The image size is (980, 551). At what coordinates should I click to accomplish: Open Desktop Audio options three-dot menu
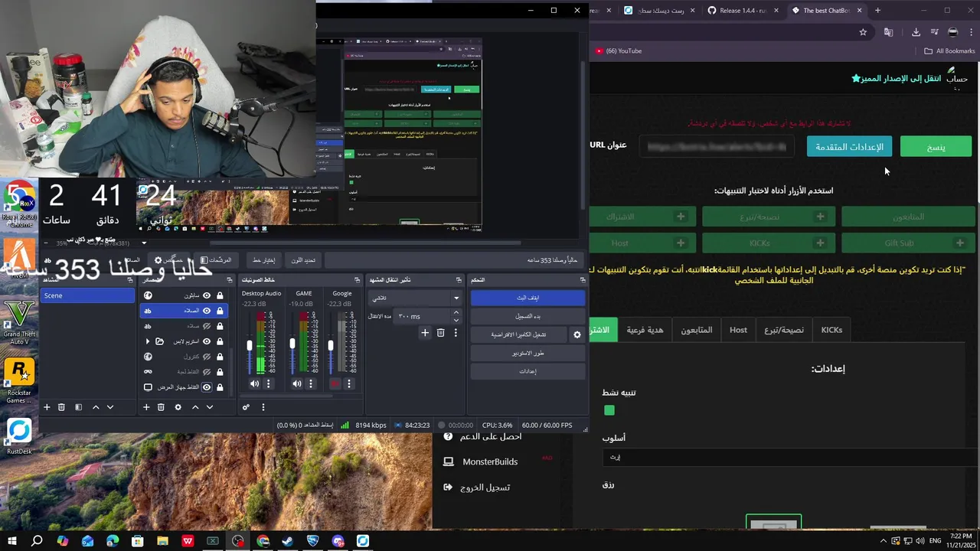pos(268,384)
